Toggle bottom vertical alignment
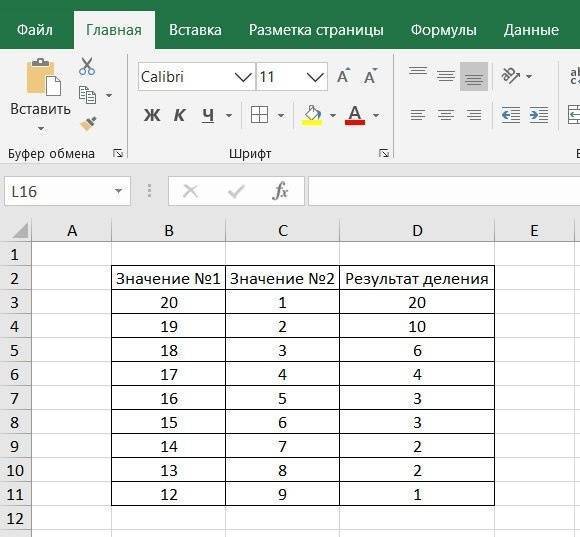 click(x=474, y=77)
